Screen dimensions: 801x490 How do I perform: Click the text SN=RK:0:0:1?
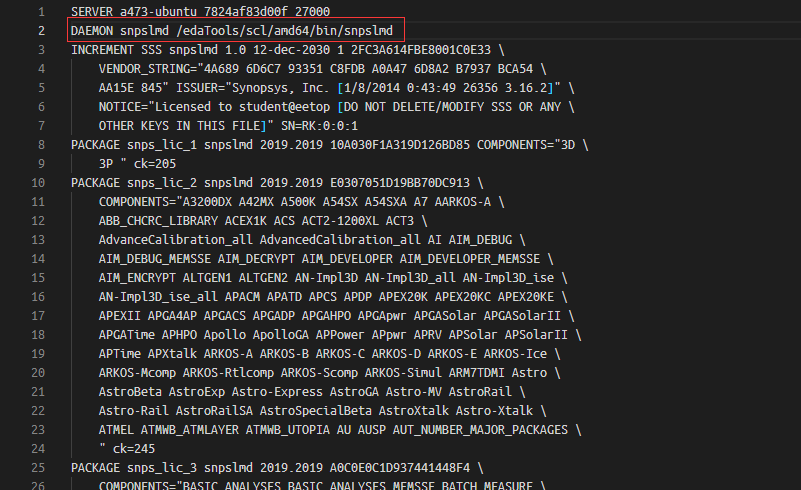tap(319, 126)
